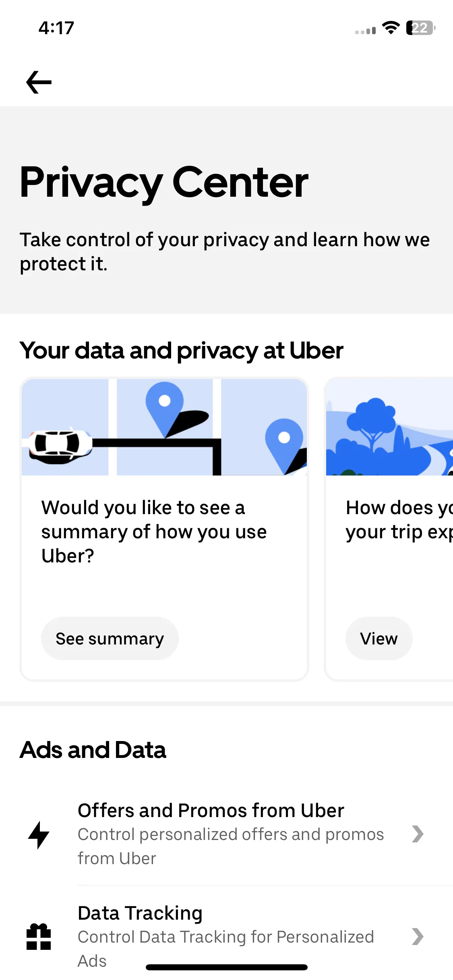Expand Data Tracking chevron
The image size is (453, 980).
pos(418,937)
